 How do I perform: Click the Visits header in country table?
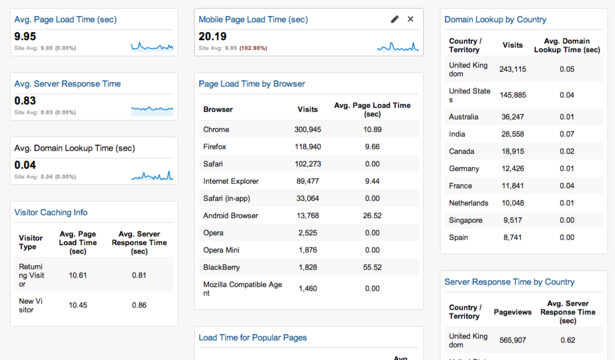[x=513, y=45]
